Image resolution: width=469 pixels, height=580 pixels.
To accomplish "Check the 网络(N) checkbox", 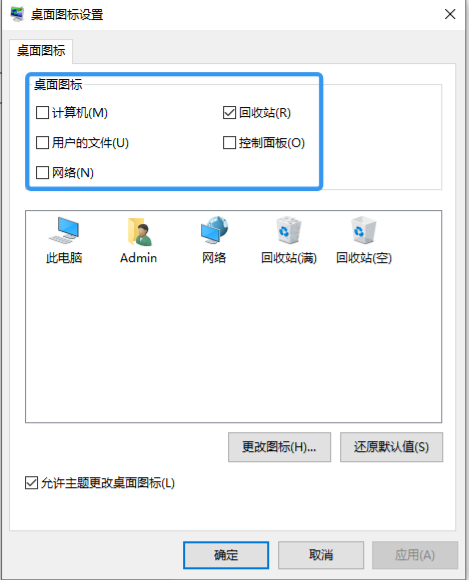I will pyautogui.click(x=42, y=172).
